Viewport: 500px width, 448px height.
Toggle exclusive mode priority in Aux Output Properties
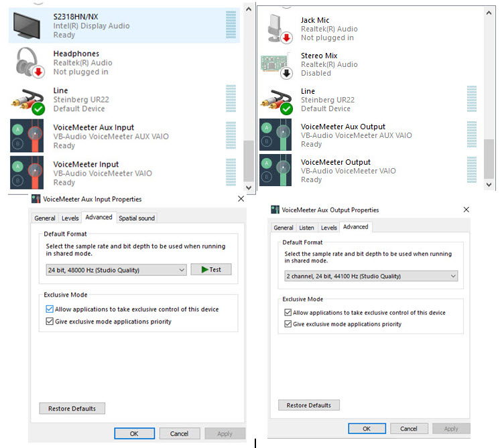tap(288, 323)
